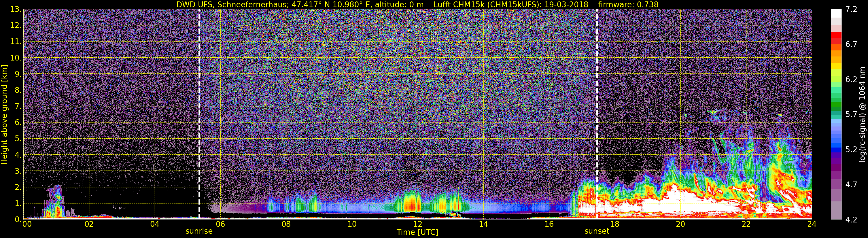Click the 24 hour tick label
The width and height of the screenshot is (868, 238).
pos(812,224)
